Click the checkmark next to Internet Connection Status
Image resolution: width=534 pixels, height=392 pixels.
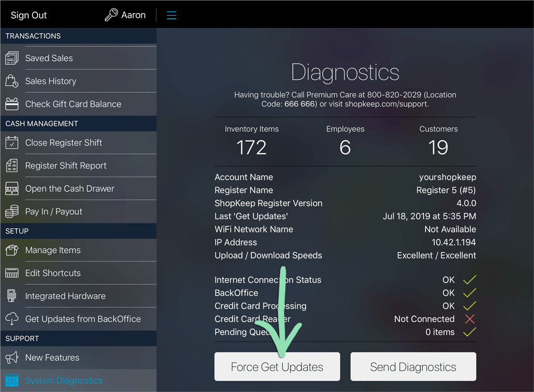470,279
